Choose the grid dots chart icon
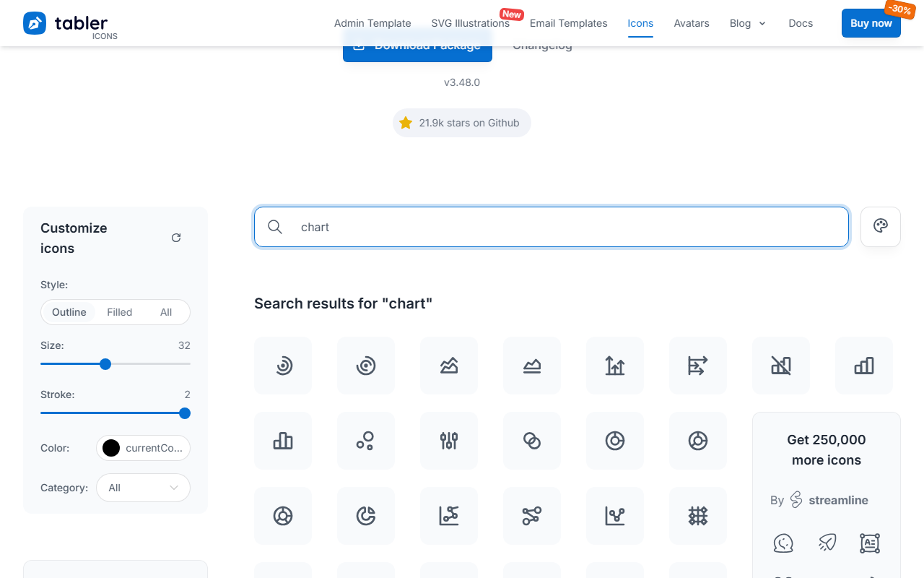 click(698, 516)
